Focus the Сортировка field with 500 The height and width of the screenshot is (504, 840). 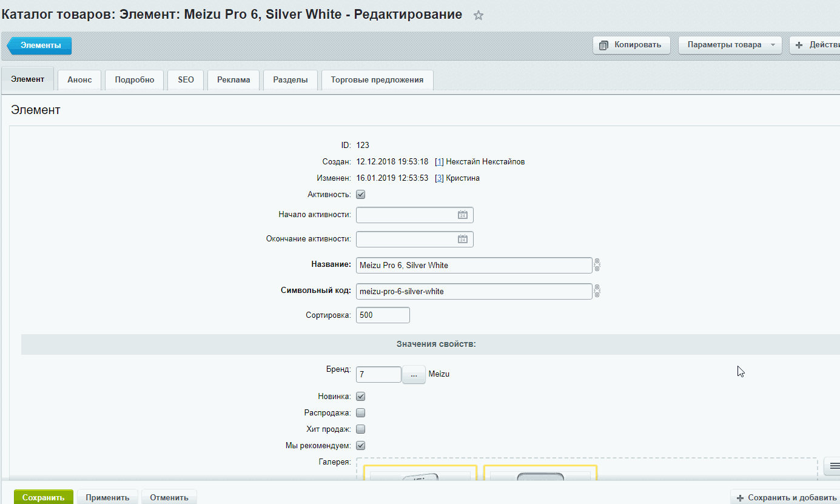(383, 315)
